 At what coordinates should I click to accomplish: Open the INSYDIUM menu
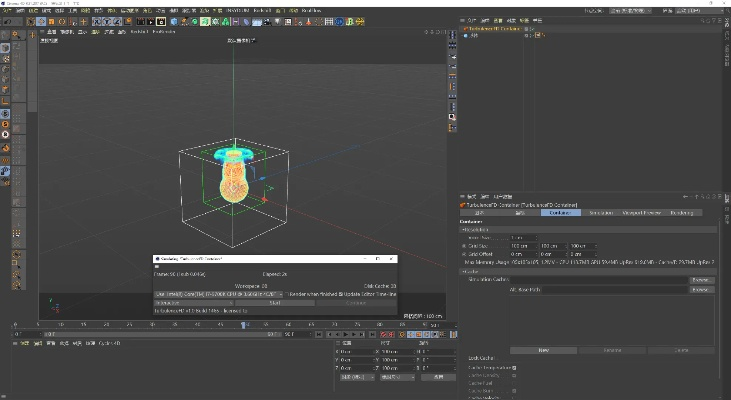237,10
